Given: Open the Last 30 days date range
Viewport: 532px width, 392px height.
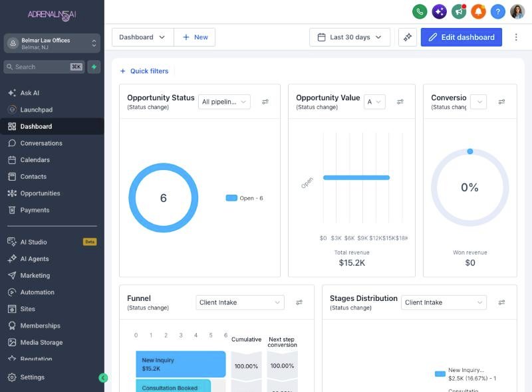Looking at the screenshot, I should (350, 37).
